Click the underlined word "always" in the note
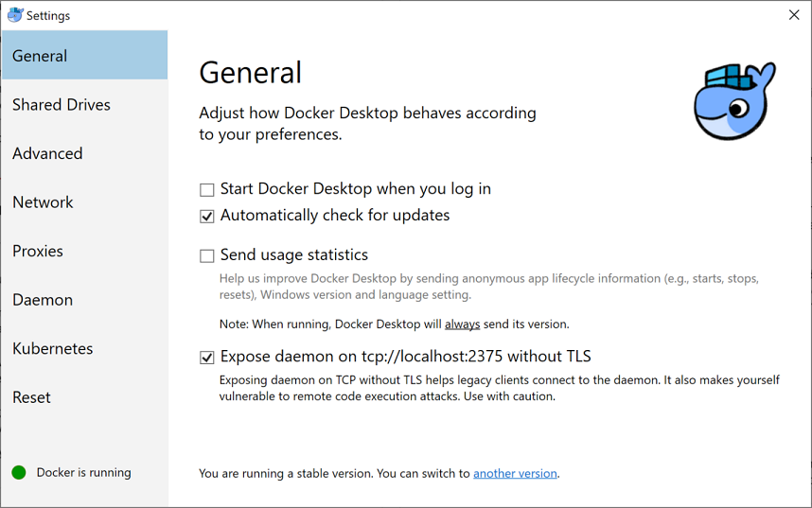 463,324
